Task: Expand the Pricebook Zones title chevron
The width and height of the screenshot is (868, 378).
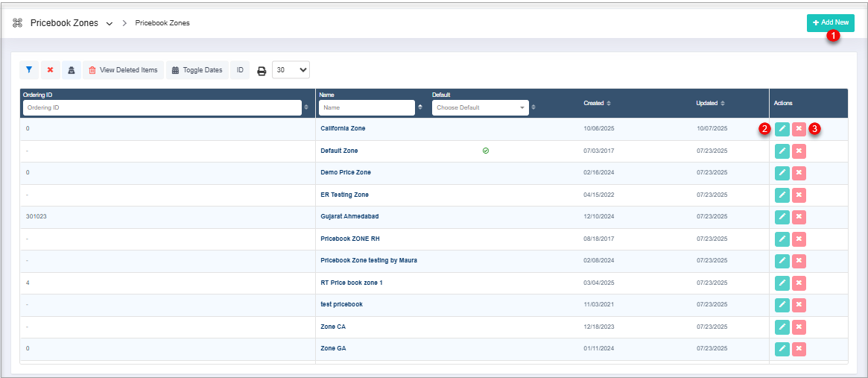Action: (x=110, y=24)
